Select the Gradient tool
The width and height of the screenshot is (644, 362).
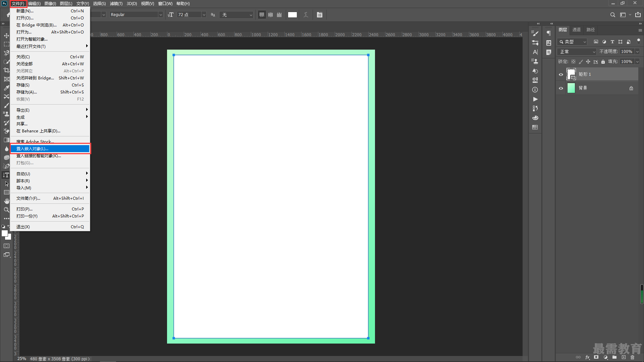coord(6,140)
